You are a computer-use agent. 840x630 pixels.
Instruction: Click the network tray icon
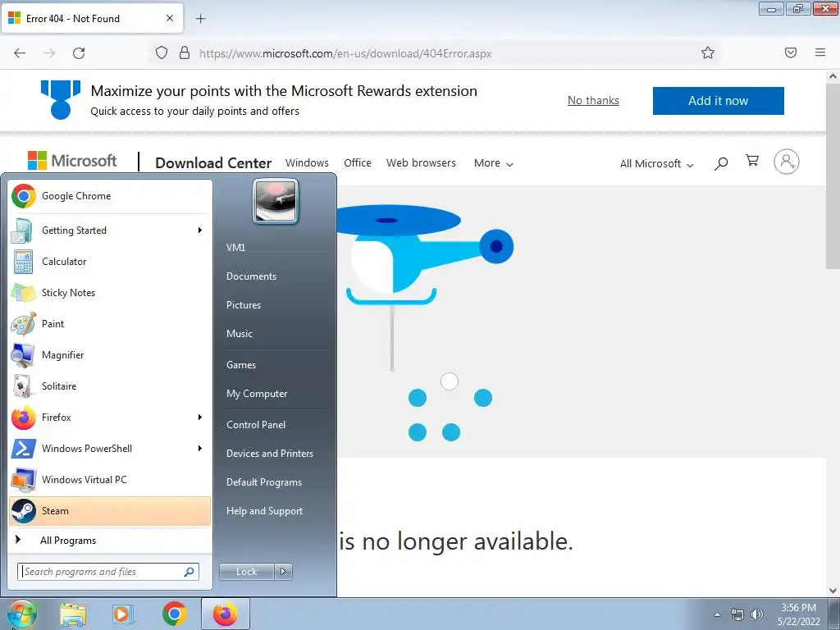pos(737,614)
